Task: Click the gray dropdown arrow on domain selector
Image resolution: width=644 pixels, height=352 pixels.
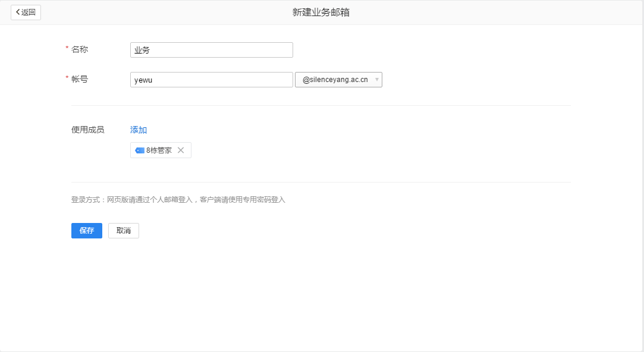Action: (x=376, y=79)
